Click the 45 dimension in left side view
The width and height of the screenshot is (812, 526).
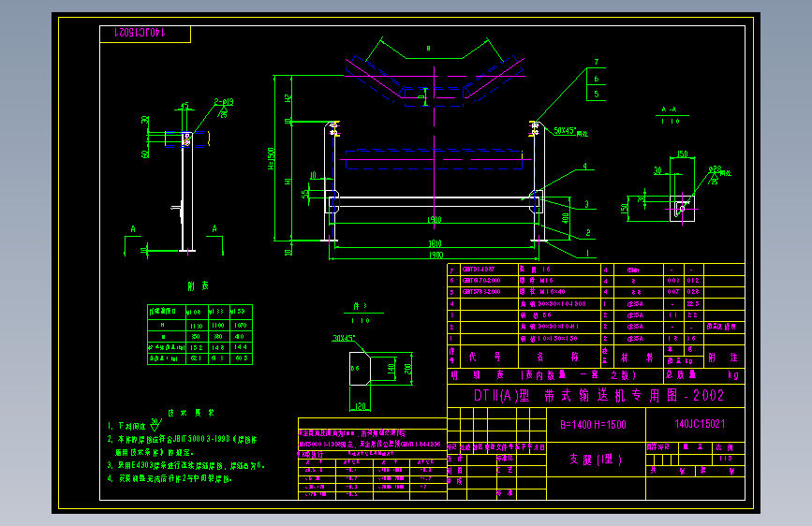[x=185, y=106]
